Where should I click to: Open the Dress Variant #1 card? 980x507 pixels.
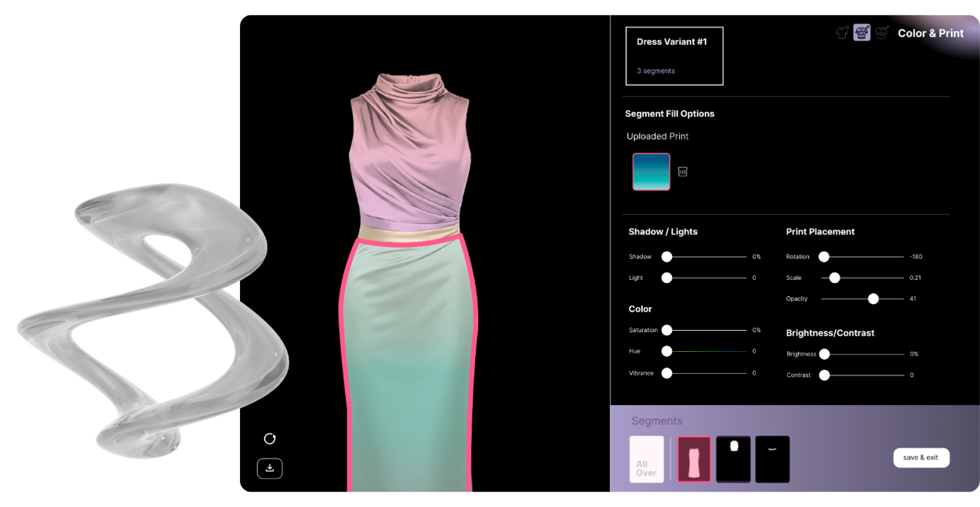click(674, 56)
